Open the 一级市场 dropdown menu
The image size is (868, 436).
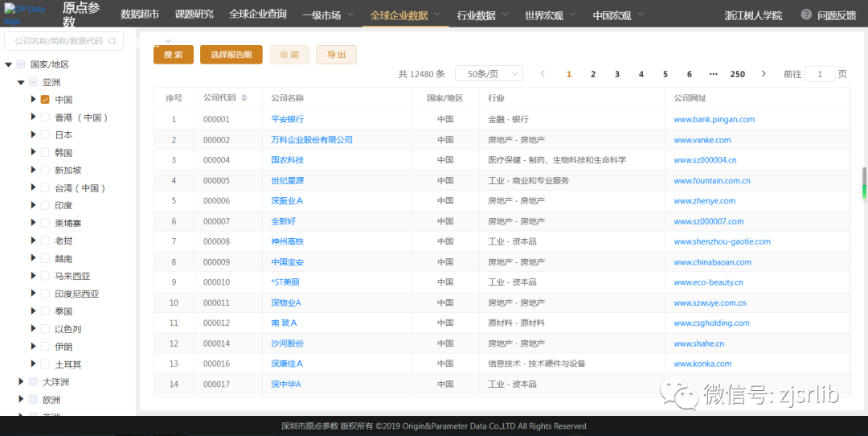point(328,15)
